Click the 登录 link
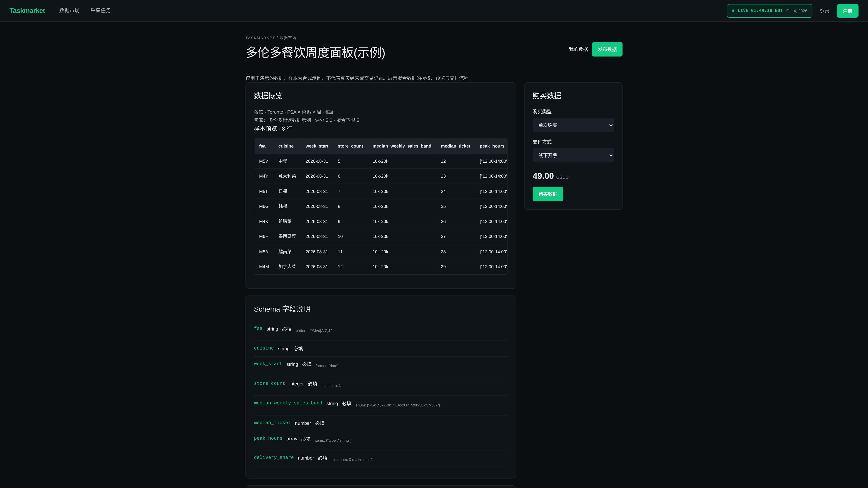Viewport: 868px width, 488px height. tap(824, 11)
